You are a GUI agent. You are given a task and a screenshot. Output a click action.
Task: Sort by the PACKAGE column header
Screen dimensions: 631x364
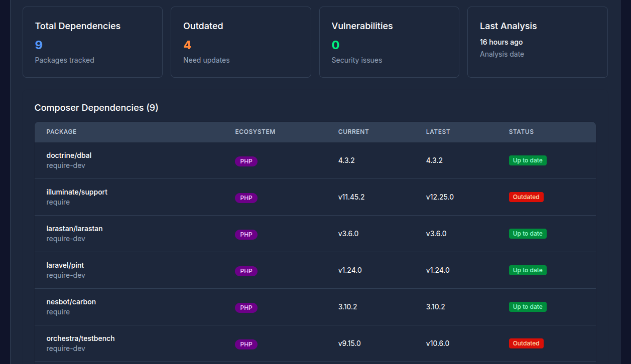[61, 132]
